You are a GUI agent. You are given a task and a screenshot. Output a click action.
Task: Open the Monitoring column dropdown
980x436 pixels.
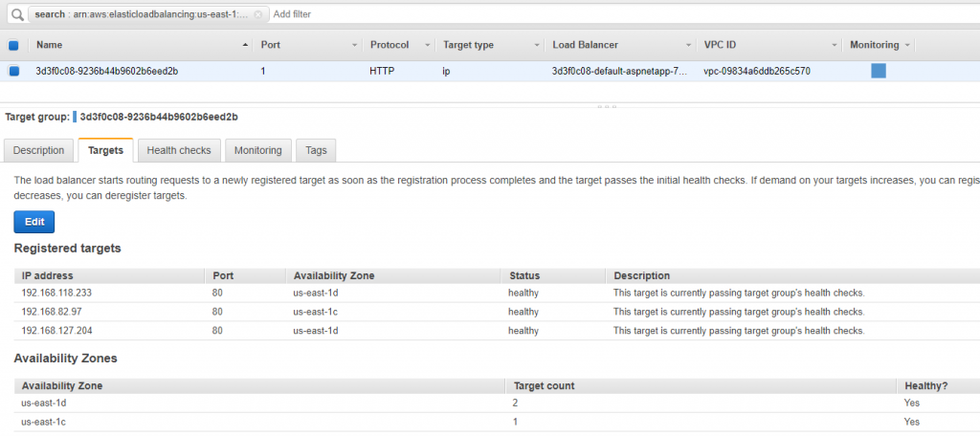pyautogui.click(x=907, y=45)
